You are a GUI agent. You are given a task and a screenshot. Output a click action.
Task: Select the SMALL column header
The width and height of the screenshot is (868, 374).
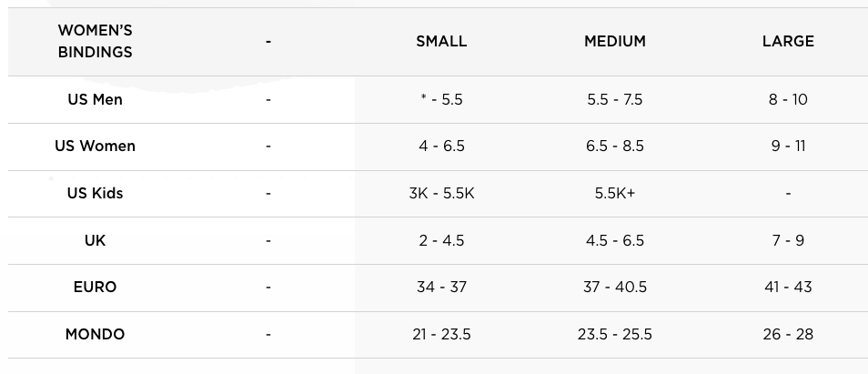click(x=441, y=42)
